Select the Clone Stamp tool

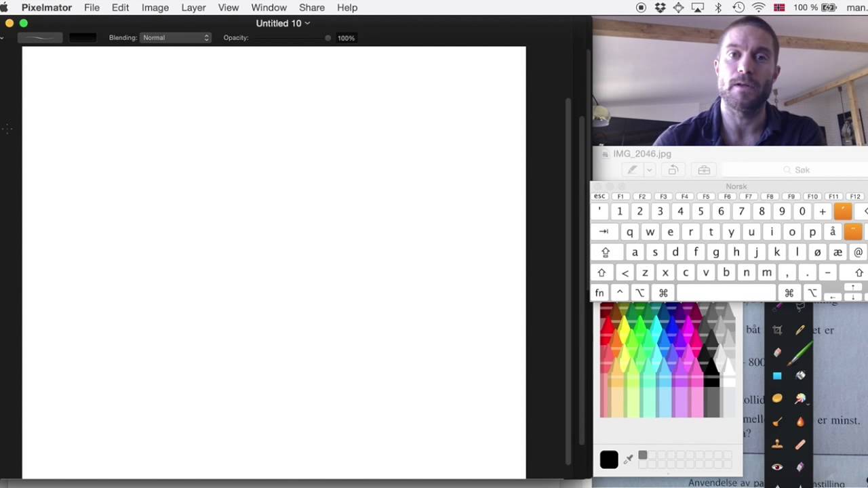click(x=777, y=445)
